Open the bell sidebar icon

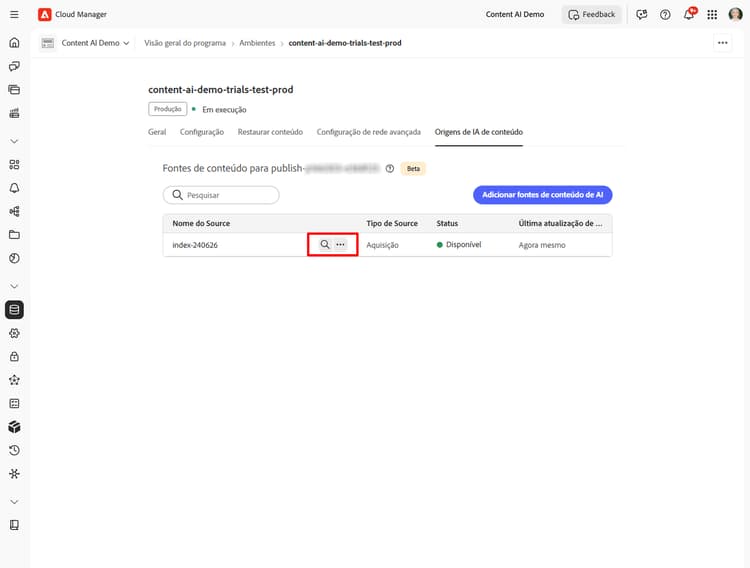point(14,188)
